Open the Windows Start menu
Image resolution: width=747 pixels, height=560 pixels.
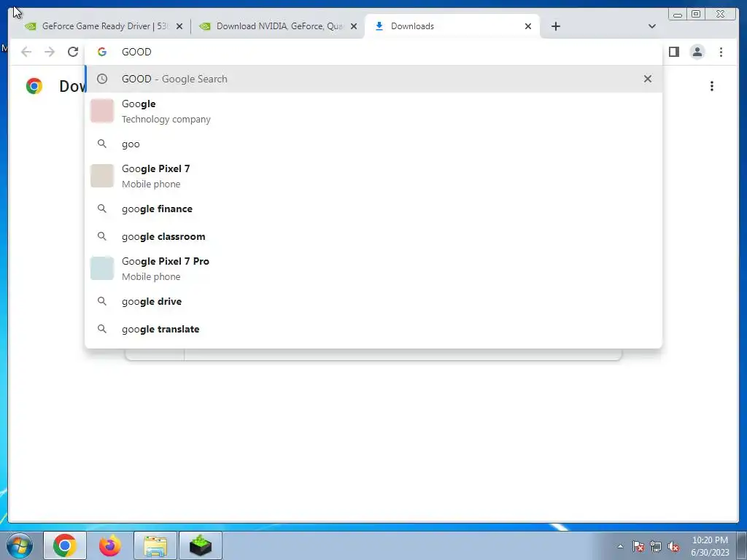click(20, 545)
